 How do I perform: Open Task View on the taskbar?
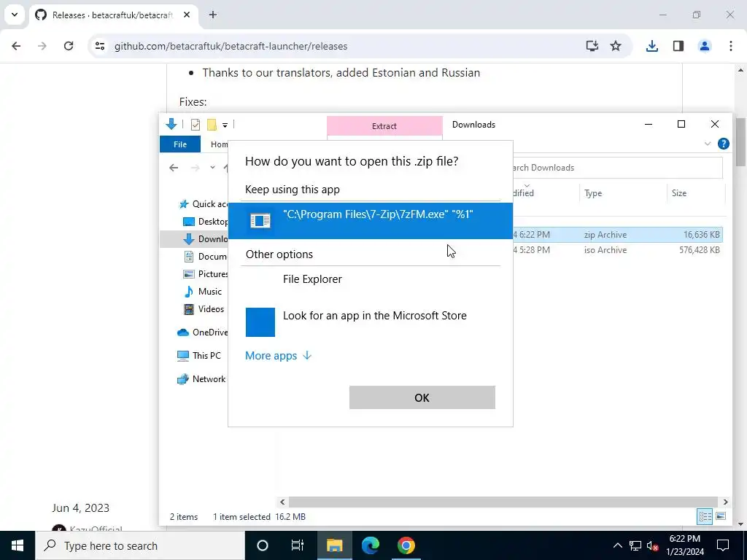click(x=298, y=545)
